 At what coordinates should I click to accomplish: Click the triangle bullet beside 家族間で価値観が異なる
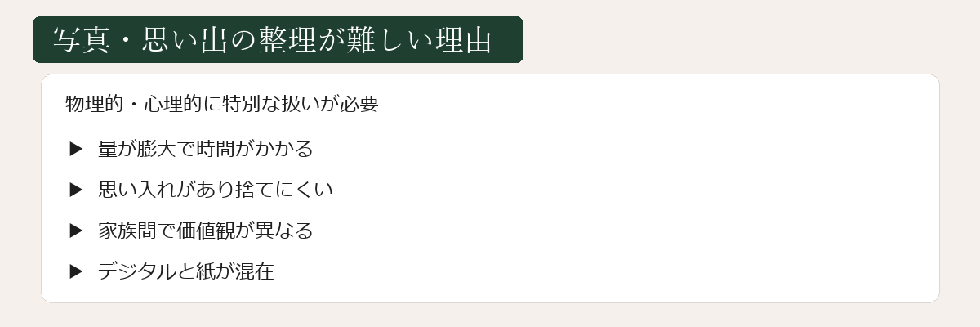(77, 231)
